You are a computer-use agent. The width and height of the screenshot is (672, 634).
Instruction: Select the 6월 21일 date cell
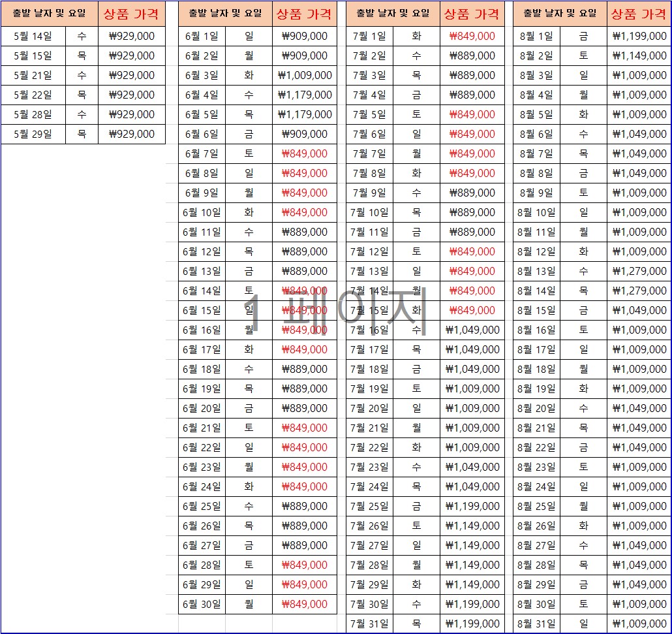click(x=202, y=428)
